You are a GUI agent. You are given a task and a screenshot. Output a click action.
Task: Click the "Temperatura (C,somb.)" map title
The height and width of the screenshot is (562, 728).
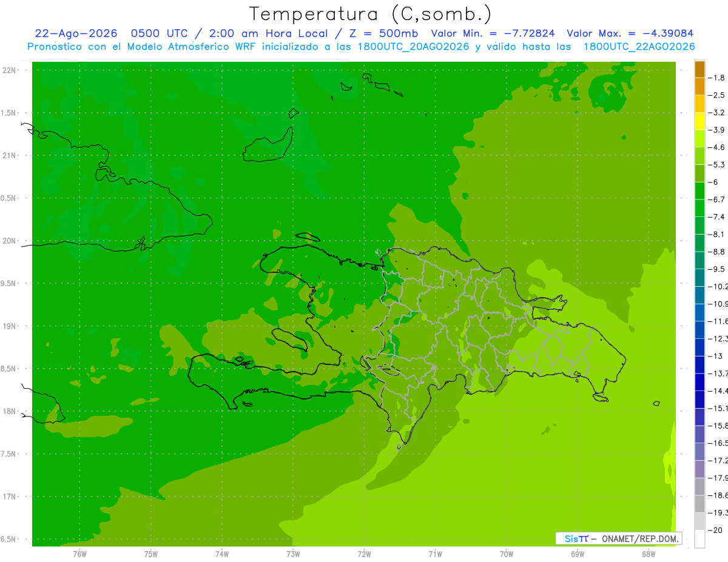tap(369, 15)
